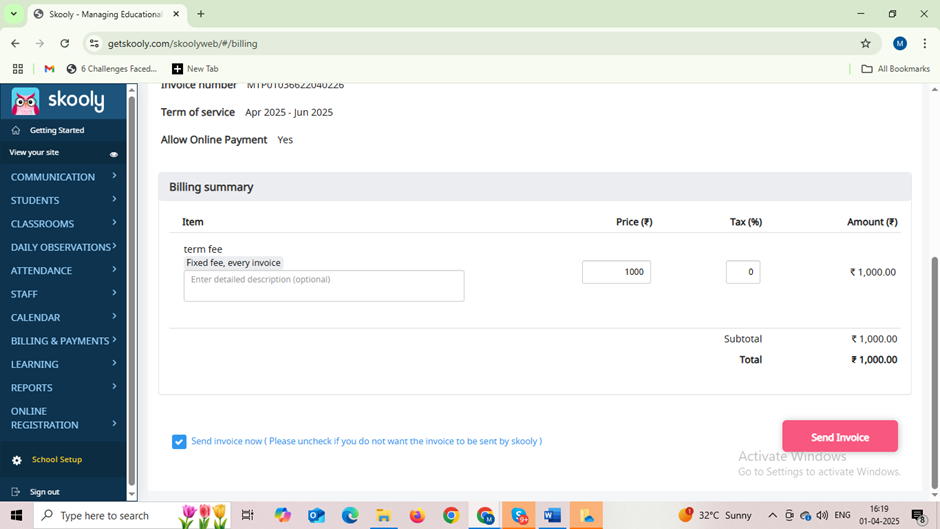Viewport: 940px width, 529px height.
Task: Reload the page with refresh icon
Action: click(x=65, y=43)
